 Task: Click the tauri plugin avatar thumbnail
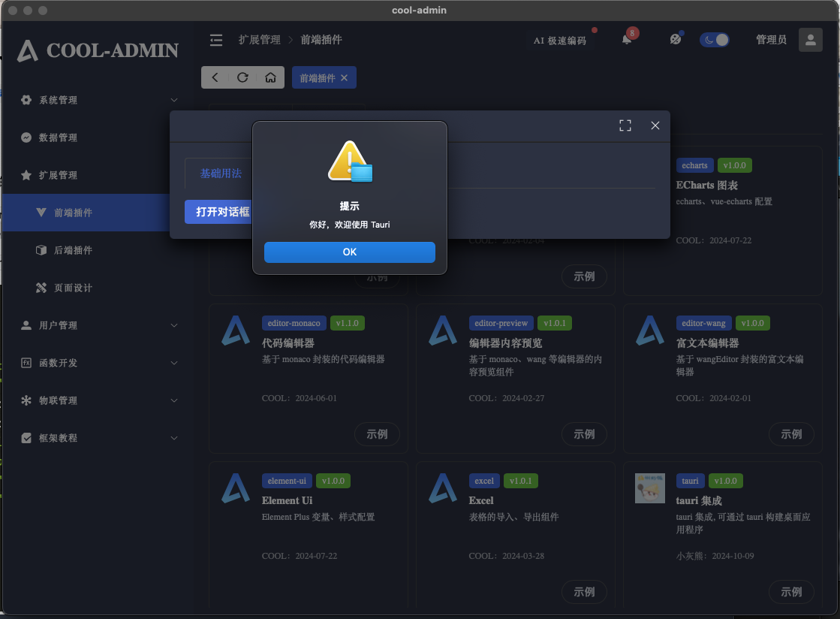pyautogui.click(x=649, y=488)
